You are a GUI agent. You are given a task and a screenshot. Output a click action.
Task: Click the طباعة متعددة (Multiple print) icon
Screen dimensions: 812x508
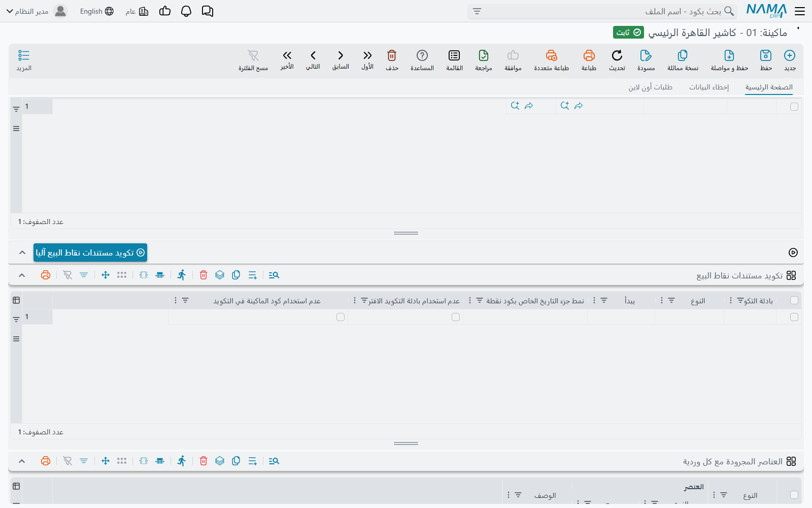pos(552,55)
